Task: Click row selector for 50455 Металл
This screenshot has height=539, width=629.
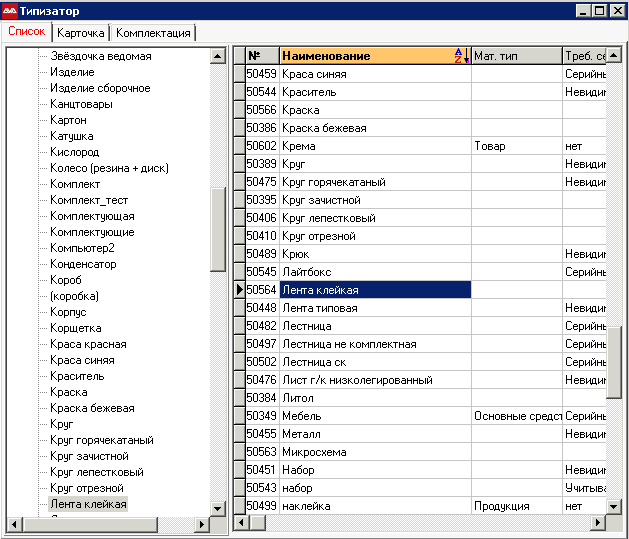Action: point(239,434)
